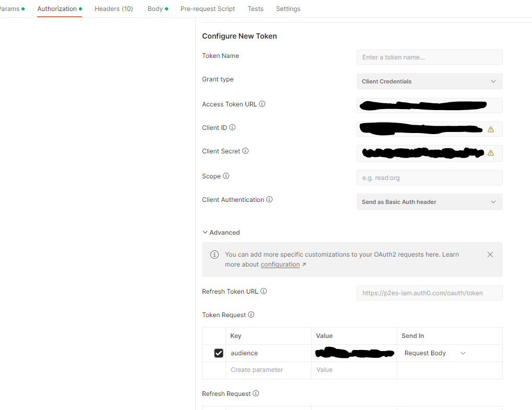This screenshot has height=410, width=532.
Task: Switch to the Tests tab
Action: point(255,9)
